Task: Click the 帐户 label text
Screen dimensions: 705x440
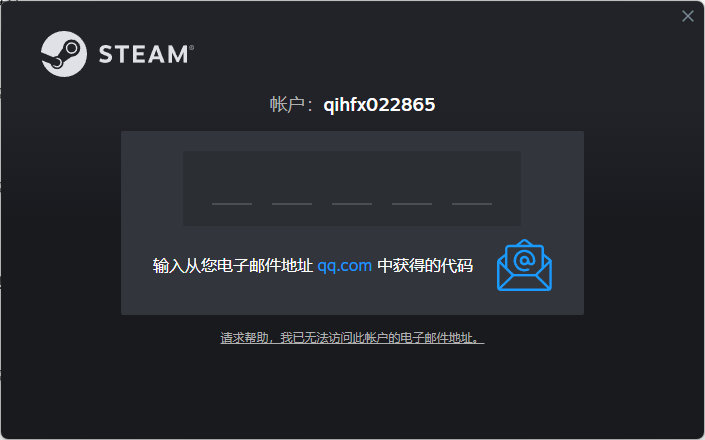Action: pyautogui.click(x=287, y=105)
